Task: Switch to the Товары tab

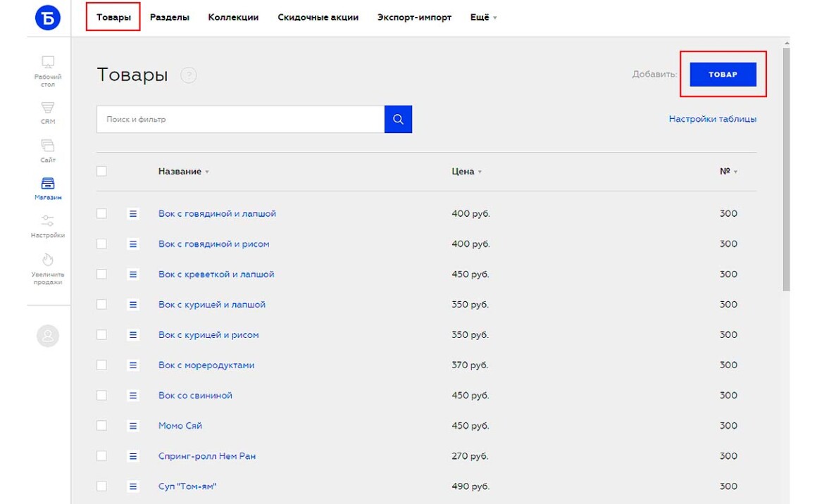Action: (x=113, y=17)
